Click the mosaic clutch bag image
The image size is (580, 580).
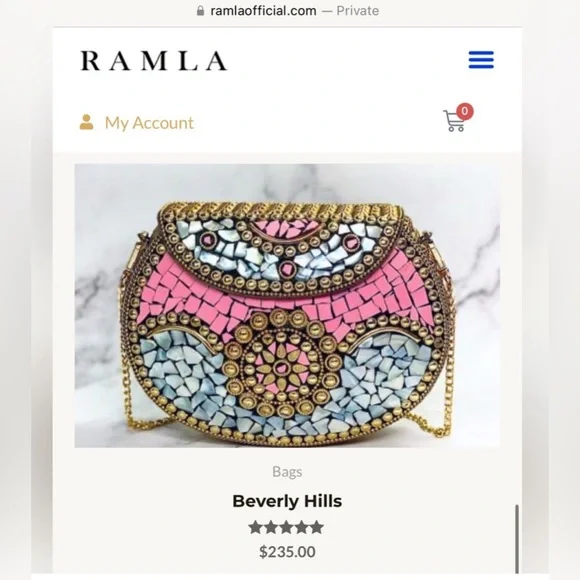pyautogui.click(x=287, y=306)
